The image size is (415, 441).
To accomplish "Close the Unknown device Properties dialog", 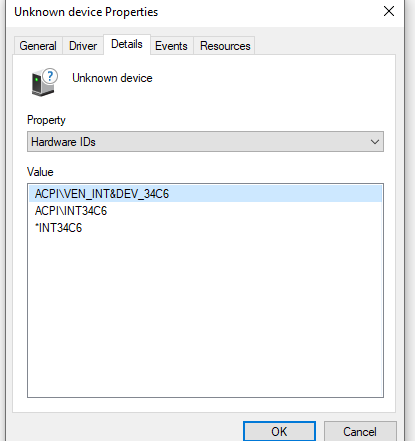I will pos(389,11).
